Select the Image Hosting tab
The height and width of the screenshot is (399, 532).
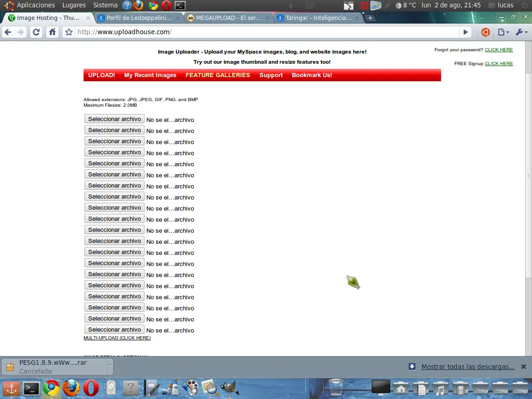click(x=48, y=18)
